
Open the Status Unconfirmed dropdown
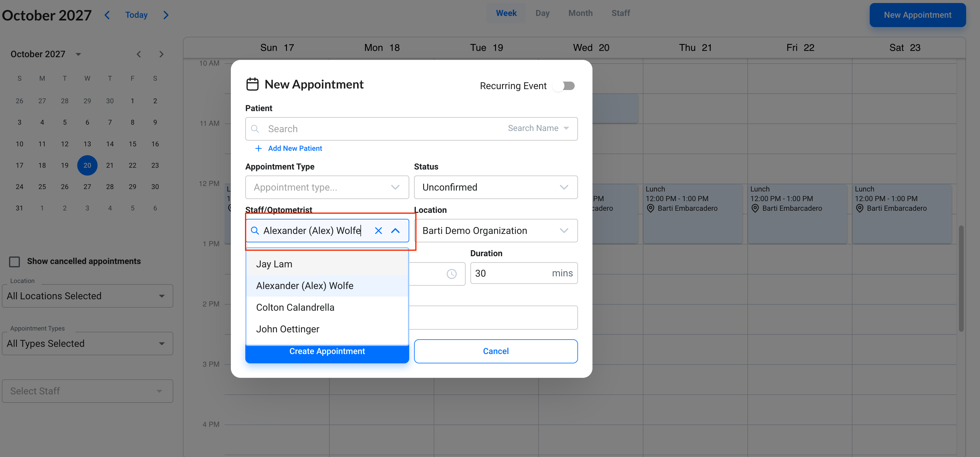(496, 188)
